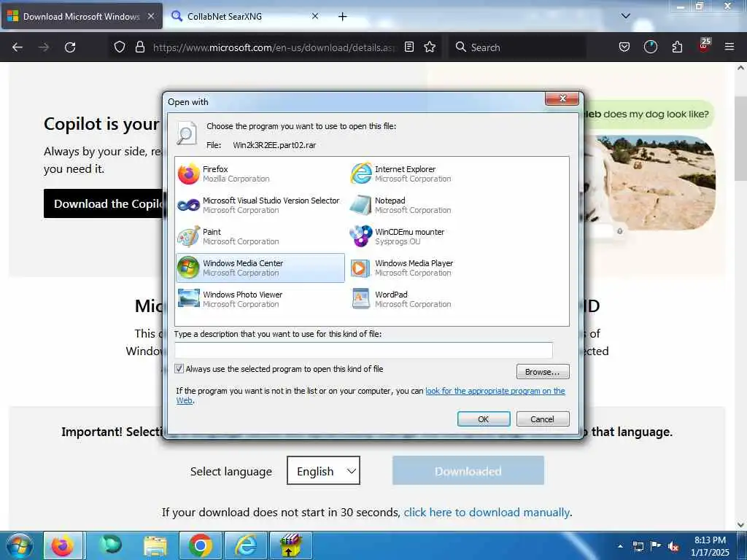
Task: Open tracking protection shield icon
Action: (120, 47)
